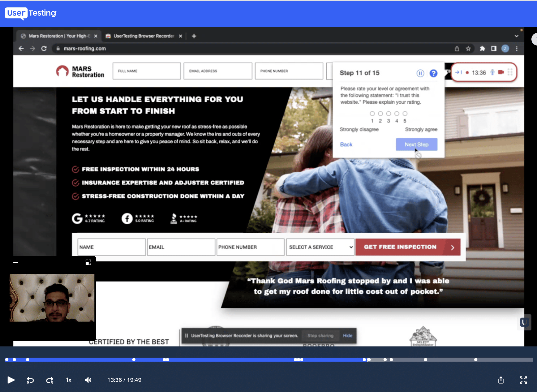Enter fullscreen video mode
The width and height of the screenshot is (537, 392).
(x=523, y=380)
